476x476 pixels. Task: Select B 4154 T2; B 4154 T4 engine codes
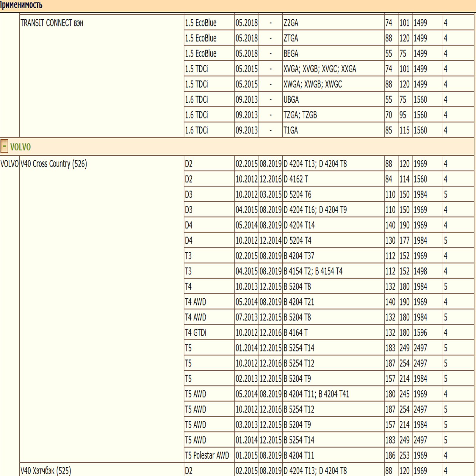[313, 271]
